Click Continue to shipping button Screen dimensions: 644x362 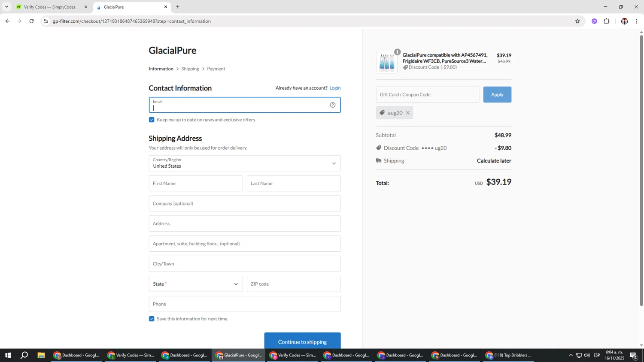tap(302, 341)
